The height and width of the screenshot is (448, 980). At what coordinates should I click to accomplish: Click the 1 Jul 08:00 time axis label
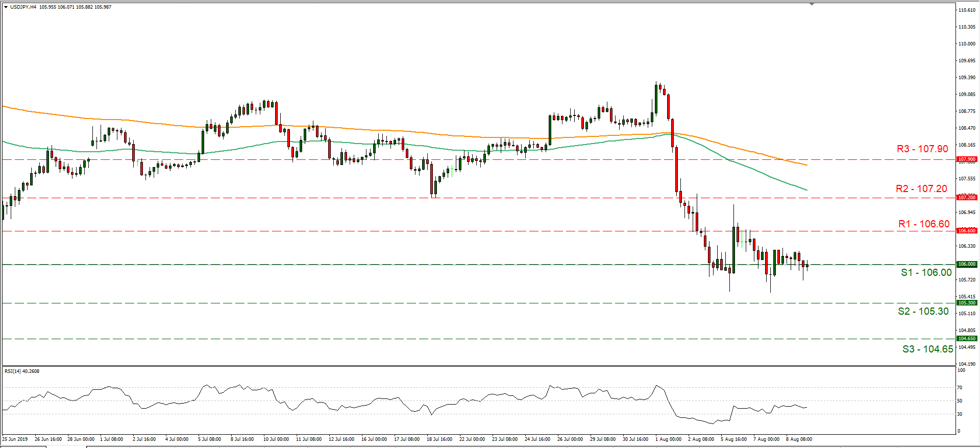[x=112, y=439]
